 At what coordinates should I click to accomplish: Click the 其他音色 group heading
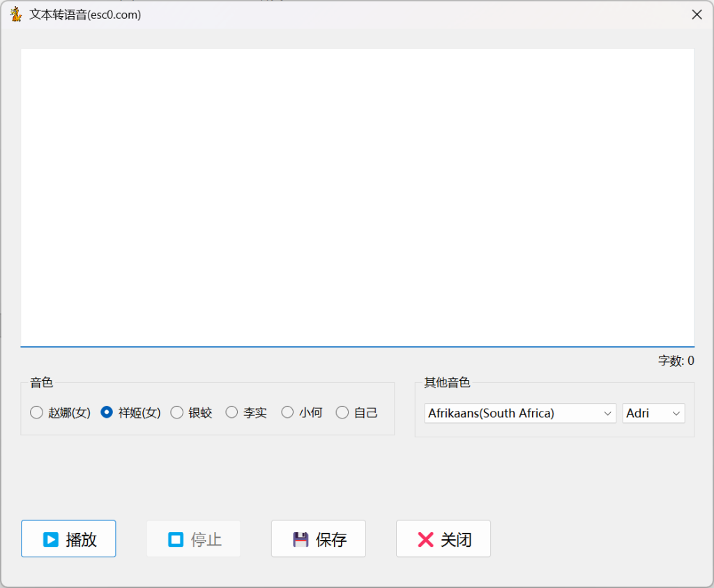[x=447, y=382]
